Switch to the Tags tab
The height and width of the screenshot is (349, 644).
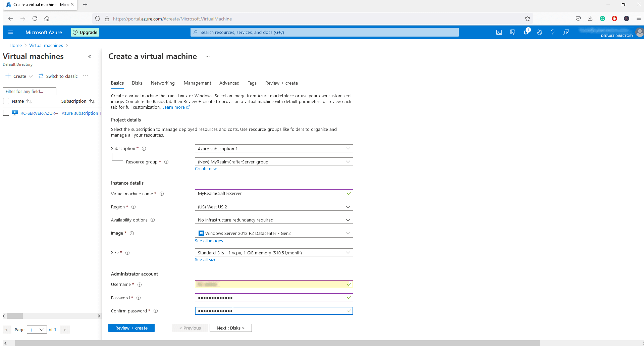[252, 83]
